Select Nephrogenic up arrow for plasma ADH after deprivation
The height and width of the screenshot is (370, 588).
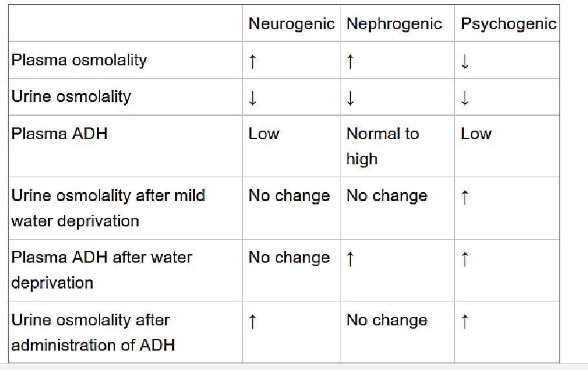point(350,259)
